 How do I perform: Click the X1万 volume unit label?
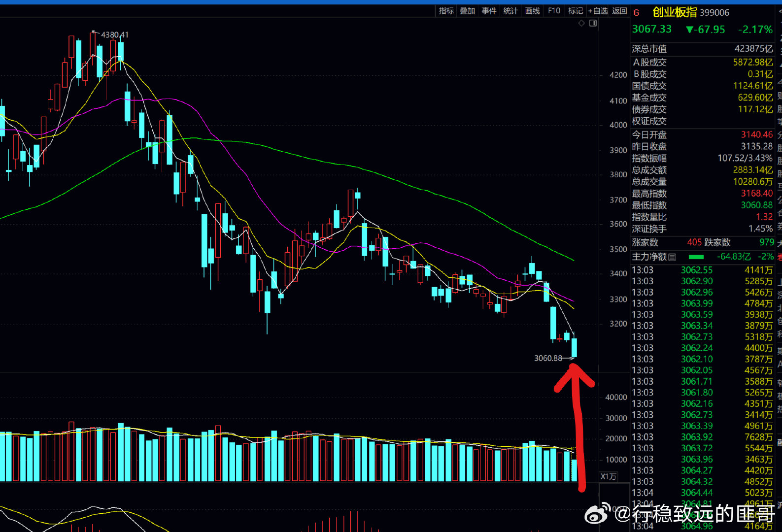point(609,476)
